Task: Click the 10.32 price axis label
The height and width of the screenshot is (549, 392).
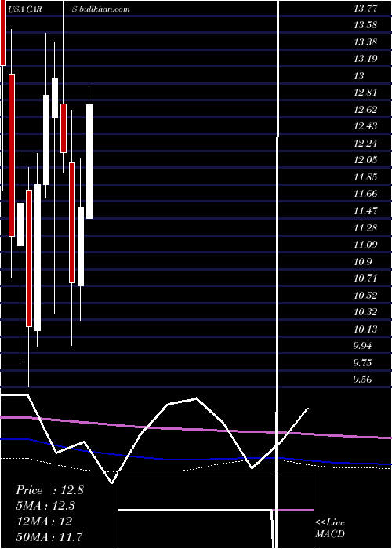Action: (366, 311)
